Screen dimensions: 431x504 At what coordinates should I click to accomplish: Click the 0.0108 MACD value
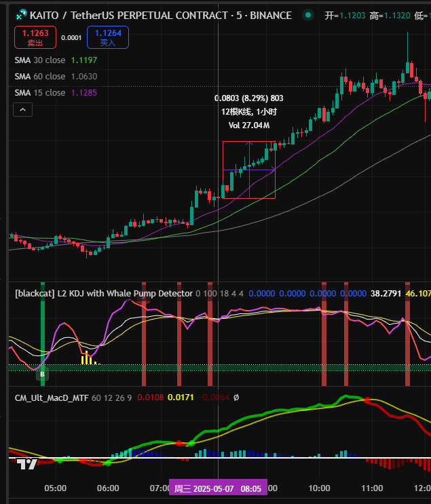tap(151, 398)
